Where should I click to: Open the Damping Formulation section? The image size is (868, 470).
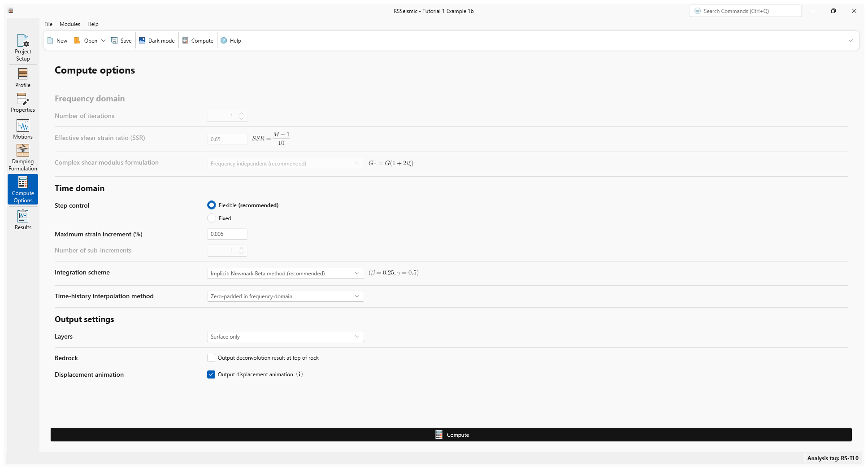[23, 157]
